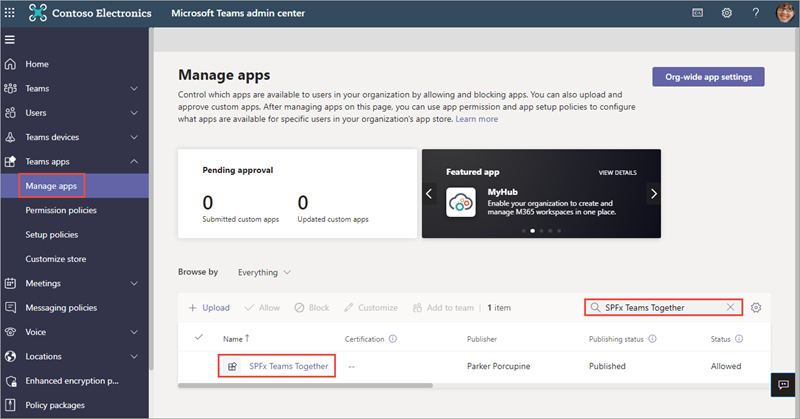
Task: Click the Allow toolbar button
Action: pyautogui.click(x=262, y=308)
